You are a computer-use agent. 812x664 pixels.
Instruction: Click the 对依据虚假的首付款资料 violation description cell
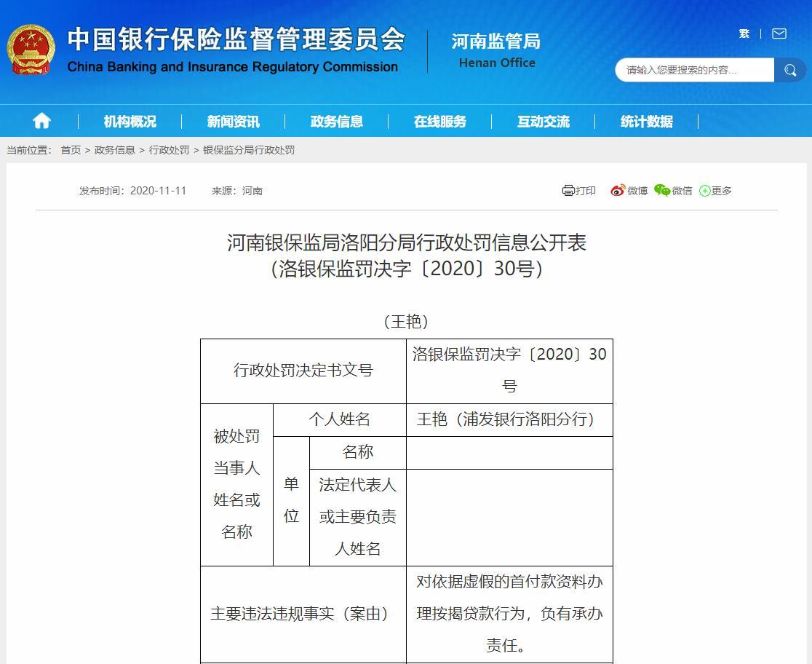509,614
